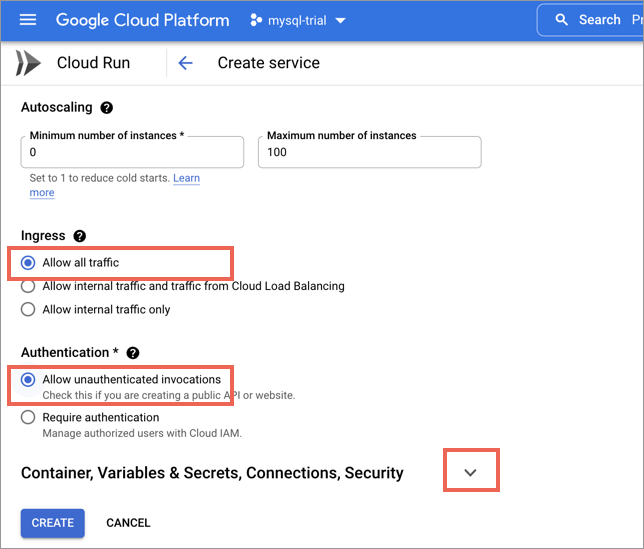Click the Authentication help question mark icon
Image resolution: width=644 pixels, height=549 pixels.
tap(133, 353)
